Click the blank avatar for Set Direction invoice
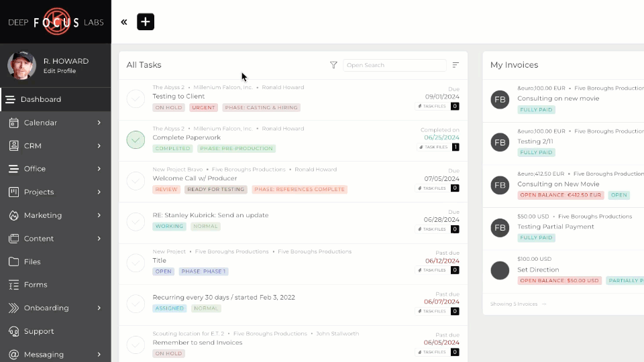Screen dimensions: 644x362 point(500,270)
